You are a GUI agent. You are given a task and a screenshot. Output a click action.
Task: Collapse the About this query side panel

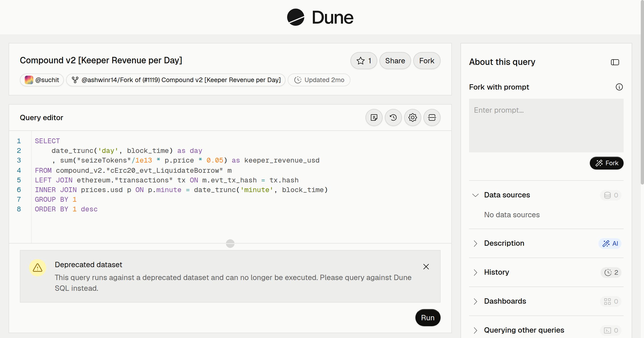615,62
